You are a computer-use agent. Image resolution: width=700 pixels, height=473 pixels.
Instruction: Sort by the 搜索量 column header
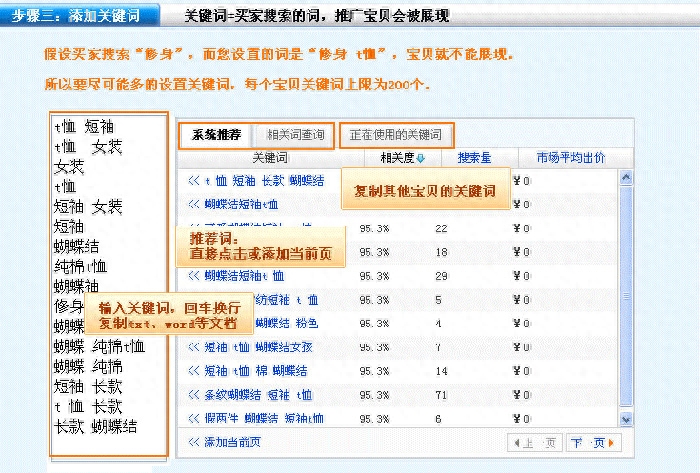click(x=474, y=158)
